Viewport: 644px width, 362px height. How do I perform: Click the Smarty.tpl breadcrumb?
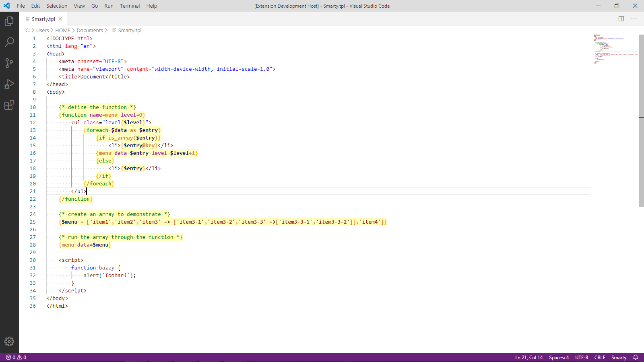point(130,30)
